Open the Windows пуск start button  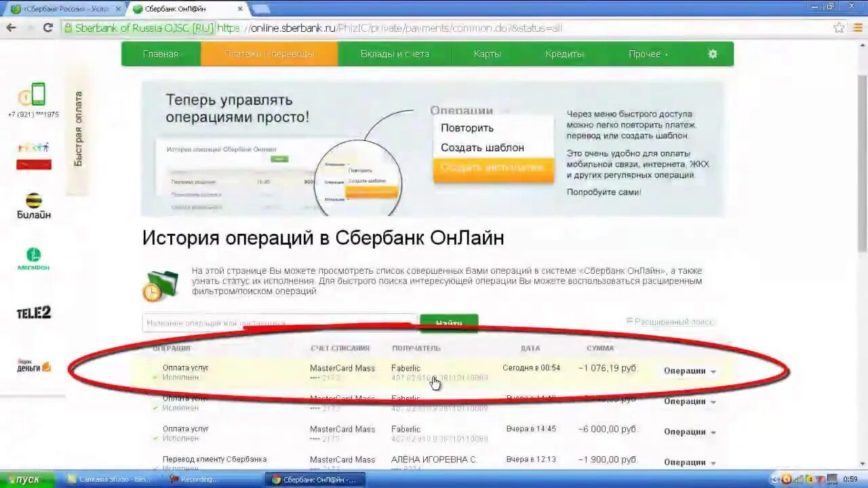[x=27, y=479]
